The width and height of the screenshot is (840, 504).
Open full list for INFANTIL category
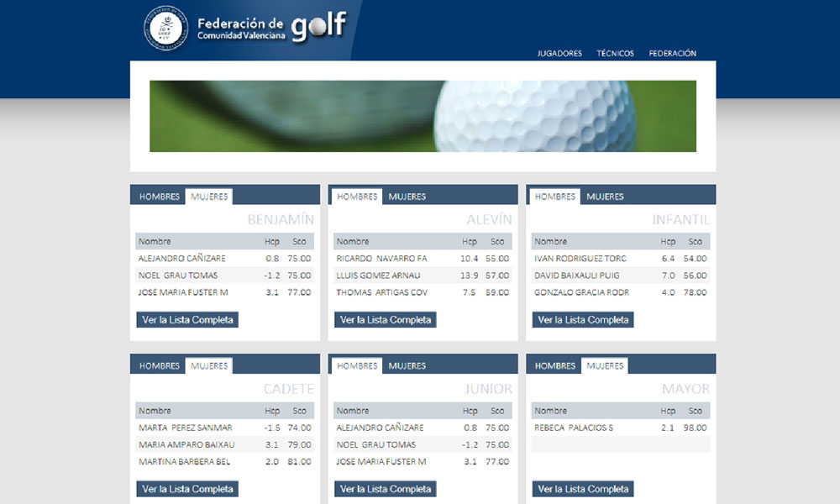(x=583, y=319)
